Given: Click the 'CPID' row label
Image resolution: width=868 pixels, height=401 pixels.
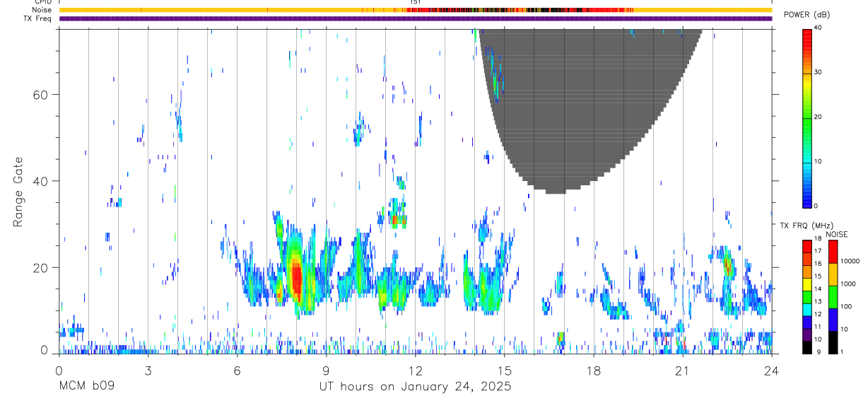Looking at the screenshot, I should (x=43, y=2).
